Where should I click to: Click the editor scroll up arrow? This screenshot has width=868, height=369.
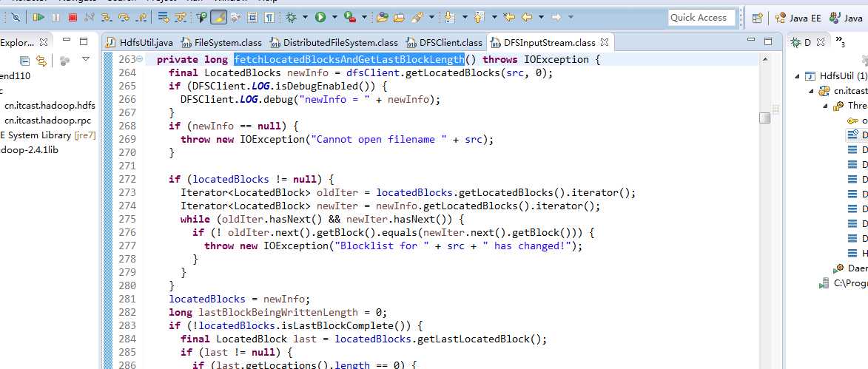764,58
